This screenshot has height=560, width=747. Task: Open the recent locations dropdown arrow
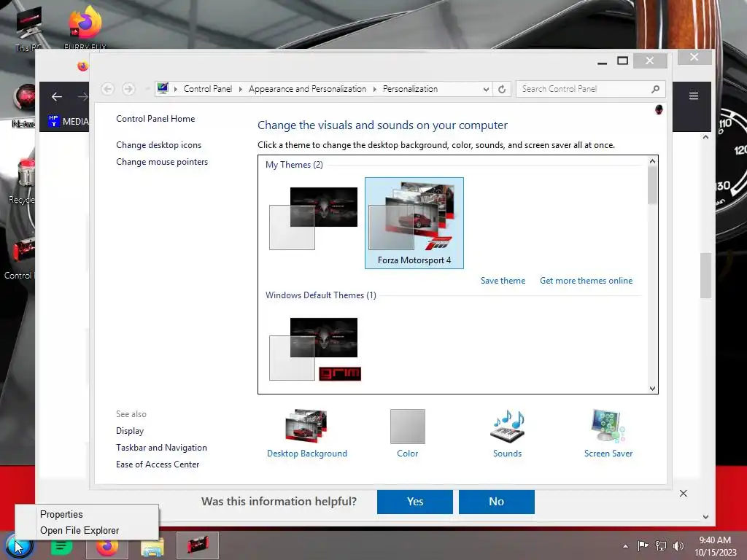pos(147,89)
